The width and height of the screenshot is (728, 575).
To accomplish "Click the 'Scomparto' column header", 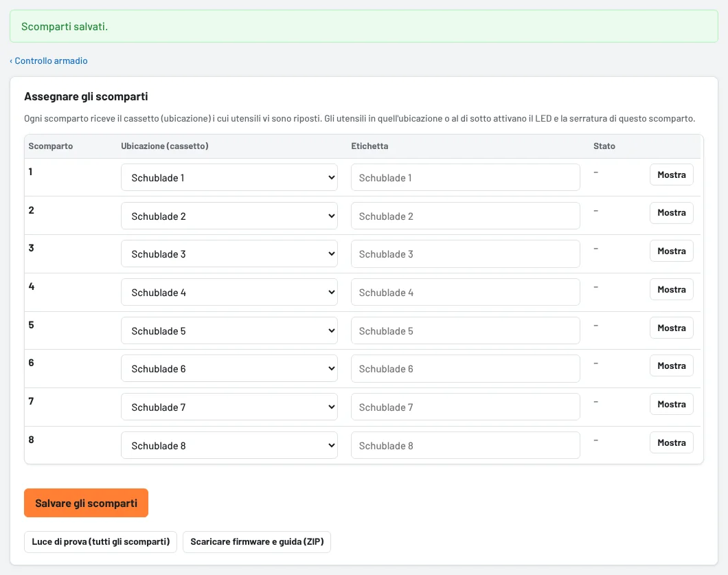I will tap(51, 146).
